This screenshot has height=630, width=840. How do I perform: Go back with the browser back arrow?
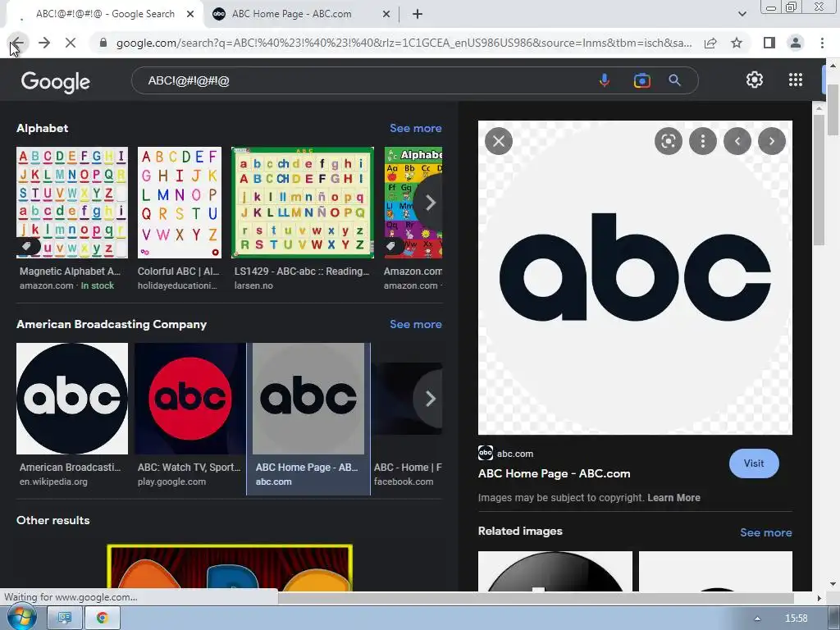coord(17,43)
